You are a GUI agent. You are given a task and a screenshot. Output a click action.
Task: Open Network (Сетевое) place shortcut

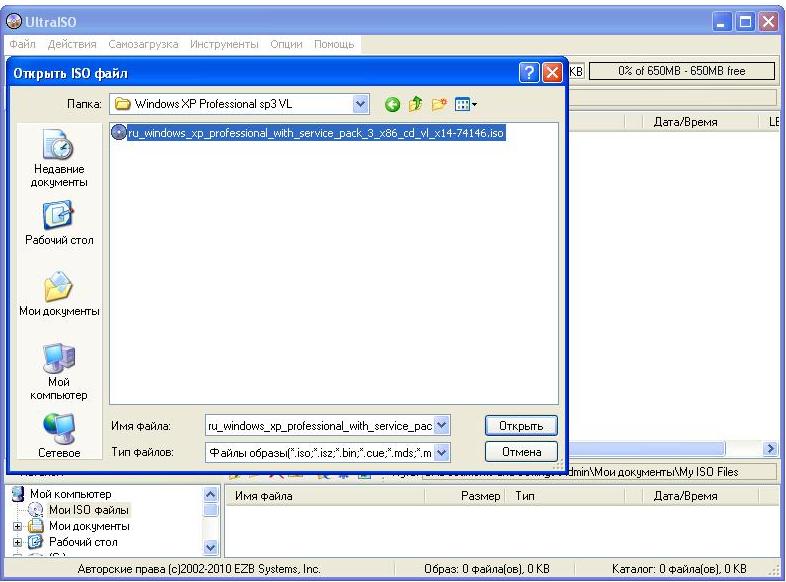pyautogui.click(x=59, y=436)
